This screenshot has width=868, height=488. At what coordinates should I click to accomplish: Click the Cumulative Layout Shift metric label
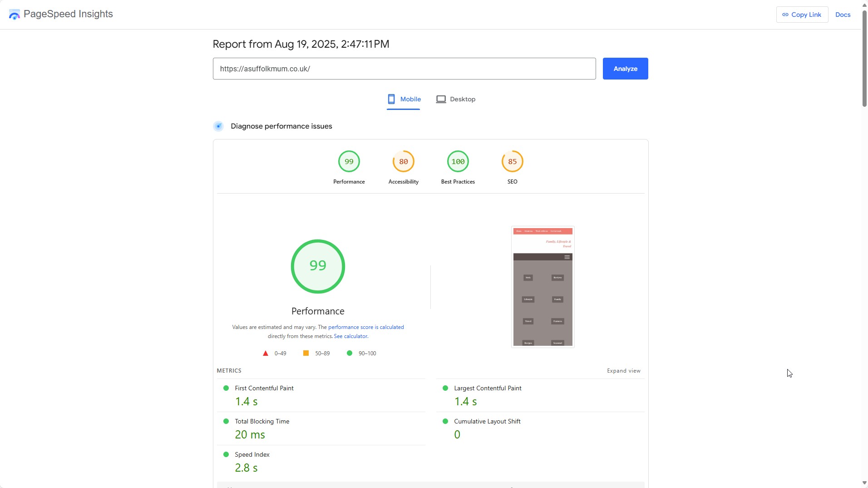[x=487, y=421]
